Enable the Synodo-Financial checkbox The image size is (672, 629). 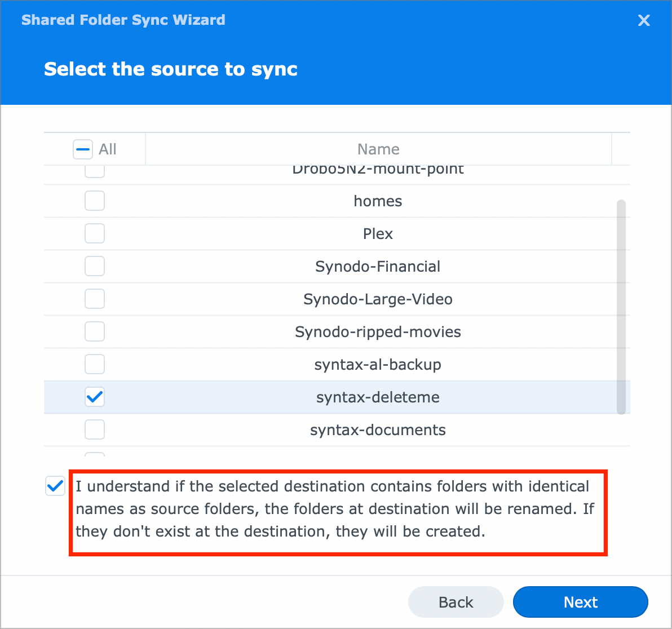95,266
